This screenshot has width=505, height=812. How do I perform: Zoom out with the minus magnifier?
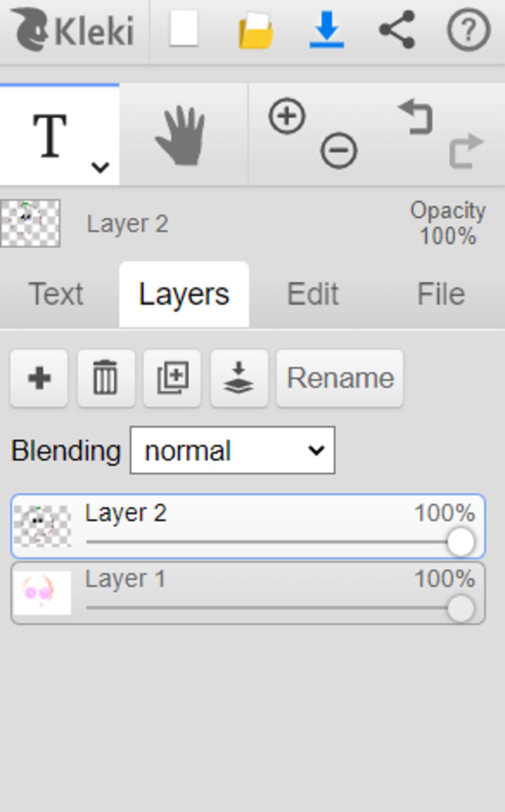339,150
